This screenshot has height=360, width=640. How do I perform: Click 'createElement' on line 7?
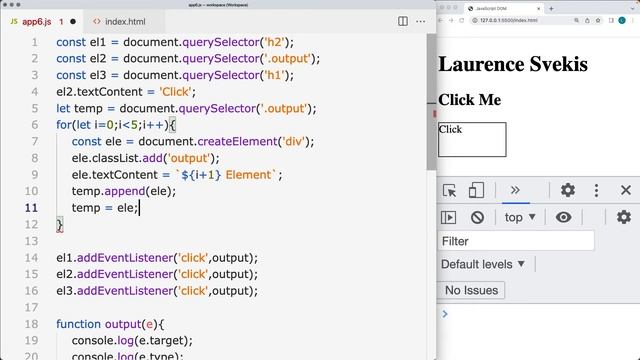point(237,142)
